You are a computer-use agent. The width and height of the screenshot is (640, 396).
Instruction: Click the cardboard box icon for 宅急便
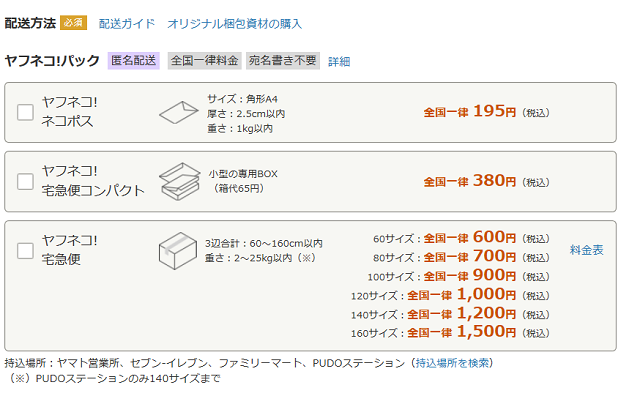(x=178, y=251)
